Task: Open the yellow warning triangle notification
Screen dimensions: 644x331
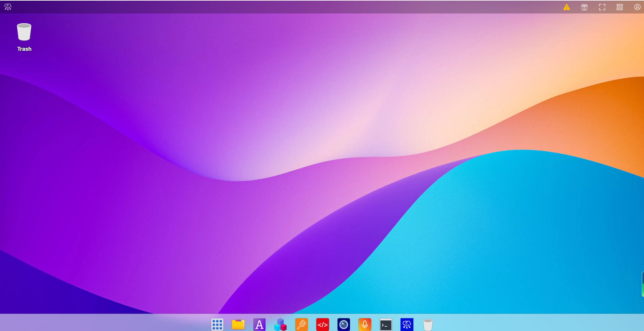Action: 566,7
